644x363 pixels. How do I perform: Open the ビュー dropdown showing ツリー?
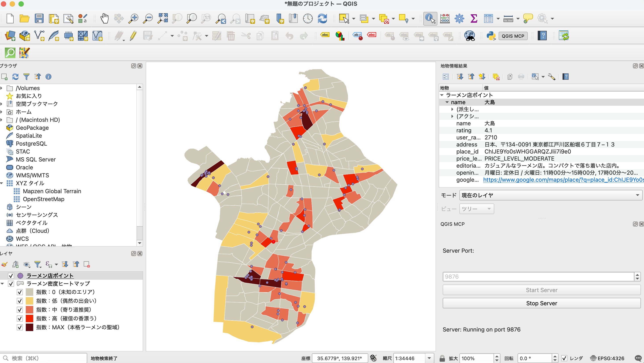[x=476, y=209]
